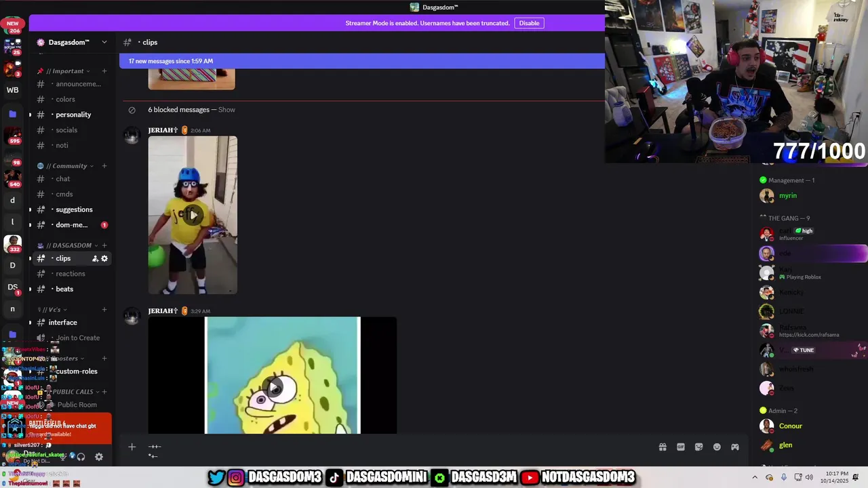Screen dimensions: 868x488
Task: Open server with 540 notification badge
Action: click(x=12, y=178)
